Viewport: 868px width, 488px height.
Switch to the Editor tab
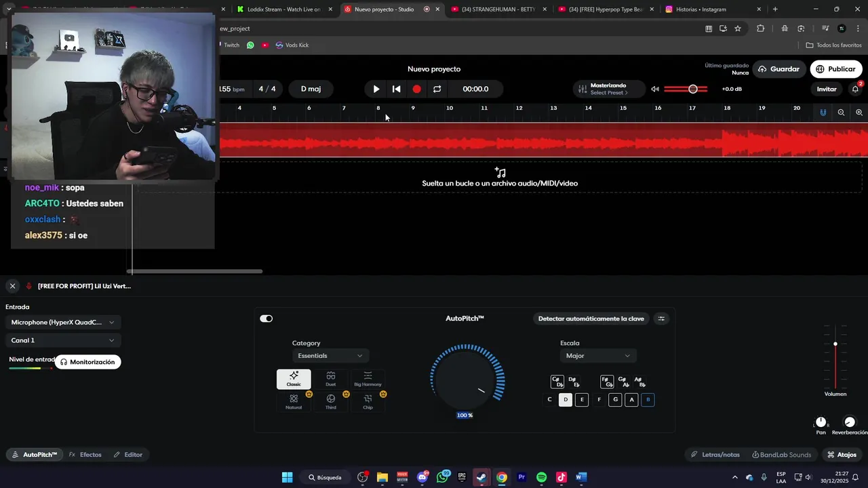(128, 455)
